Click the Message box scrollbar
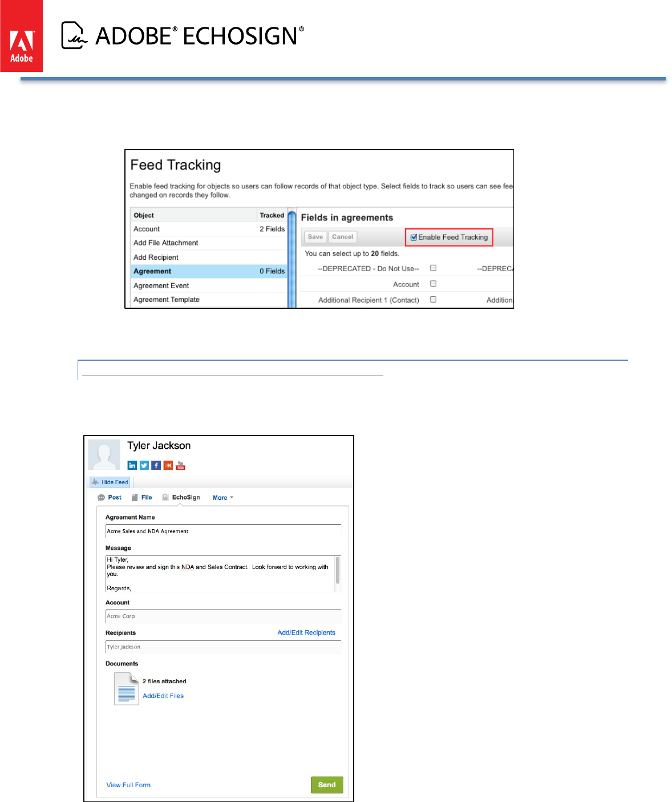 (x=338, y=570)
